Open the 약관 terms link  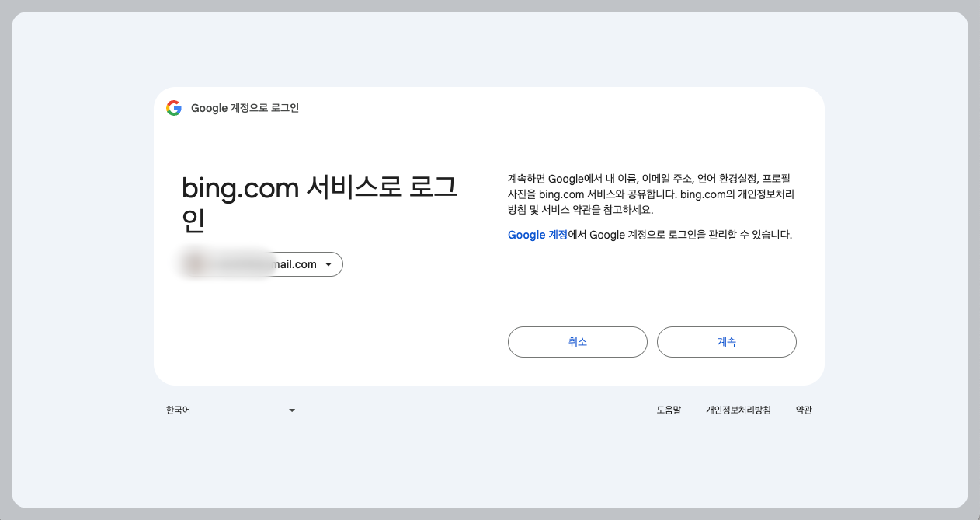coord(804,410)
